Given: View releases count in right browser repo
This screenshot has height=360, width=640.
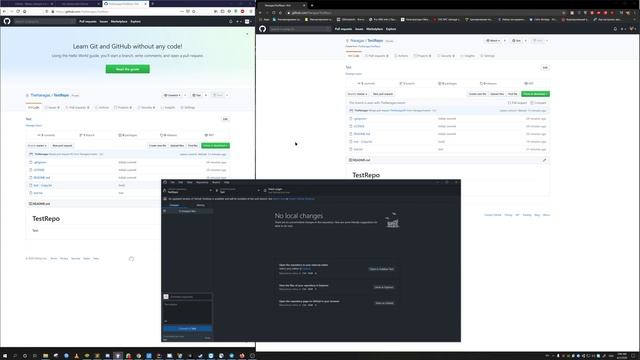Looking at the screenshot, I should [488, 83].
